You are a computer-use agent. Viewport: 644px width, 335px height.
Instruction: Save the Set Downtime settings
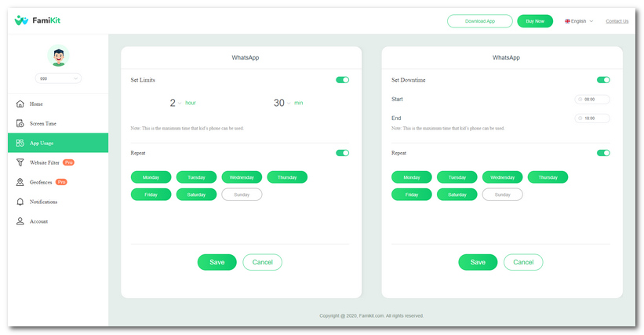[x=478, y=262]
